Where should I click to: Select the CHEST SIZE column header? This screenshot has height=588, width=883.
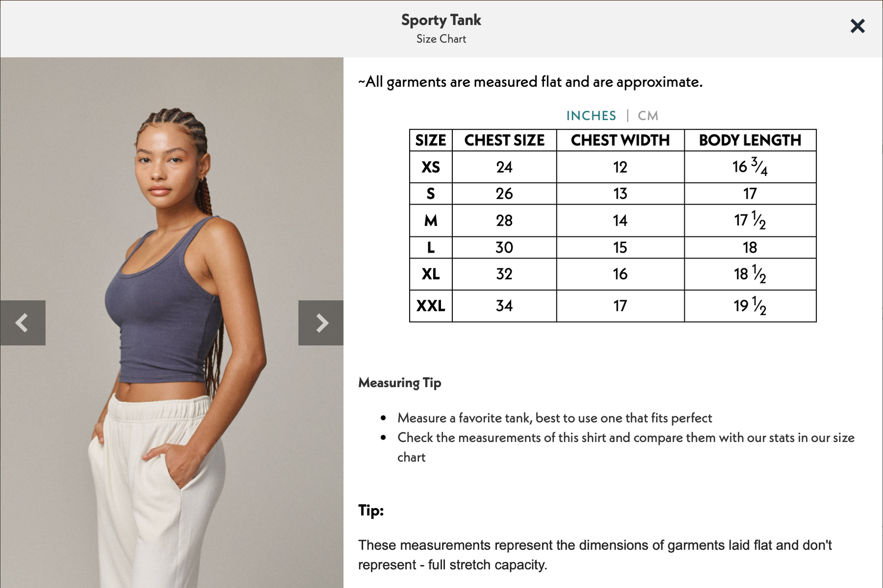504,140
